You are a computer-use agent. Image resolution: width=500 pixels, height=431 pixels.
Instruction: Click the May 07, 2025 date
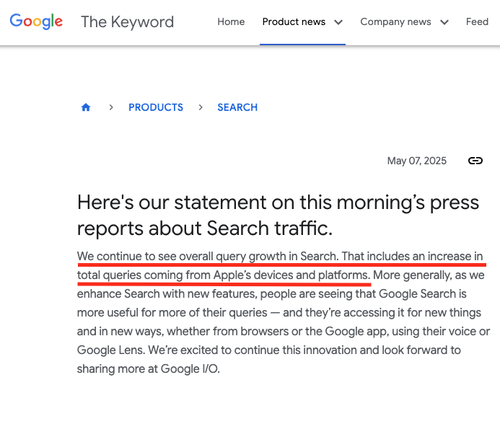[417, 161]
